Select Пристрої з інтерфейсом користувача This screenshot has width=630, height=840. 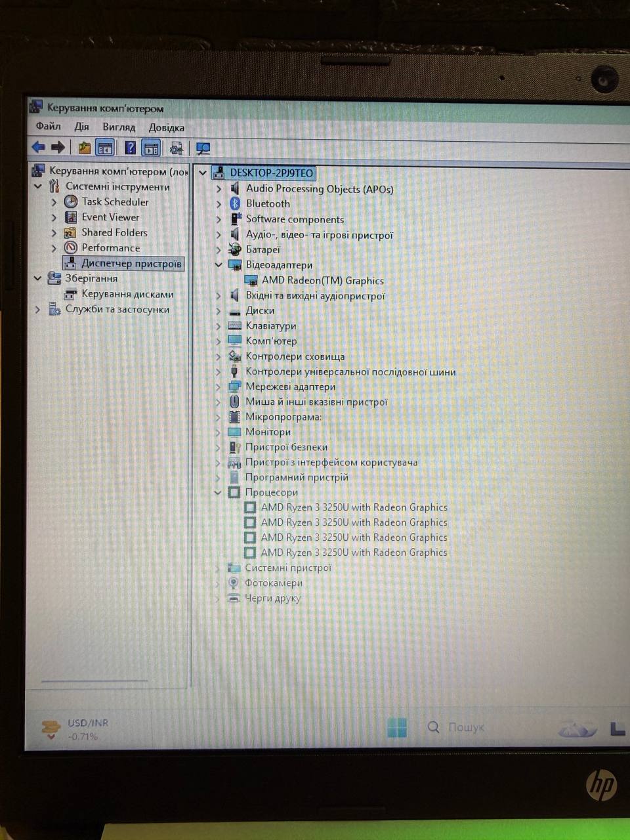click(x=331, y=462)
